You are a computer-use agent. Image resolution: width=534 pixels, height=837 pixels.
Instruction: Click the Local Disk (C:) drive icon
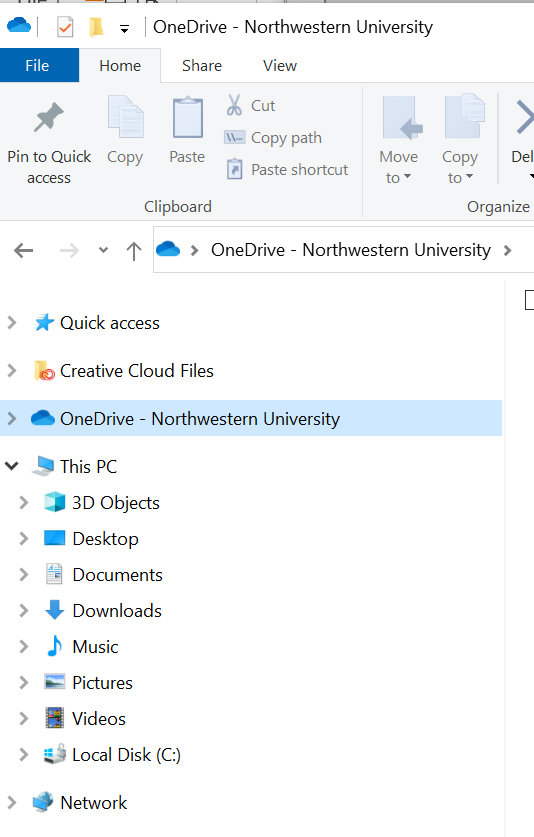pos(54,754)
